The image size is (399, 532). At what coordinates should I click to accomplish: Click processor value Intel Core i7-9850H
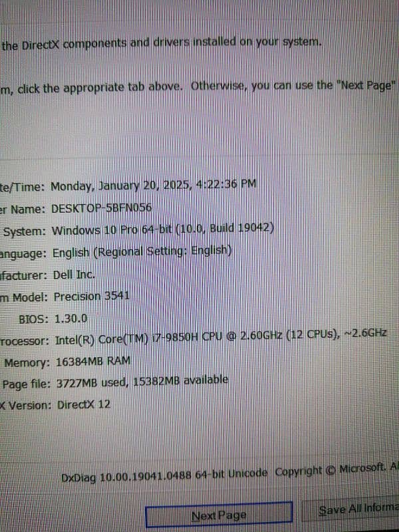(x=221, y=336)
